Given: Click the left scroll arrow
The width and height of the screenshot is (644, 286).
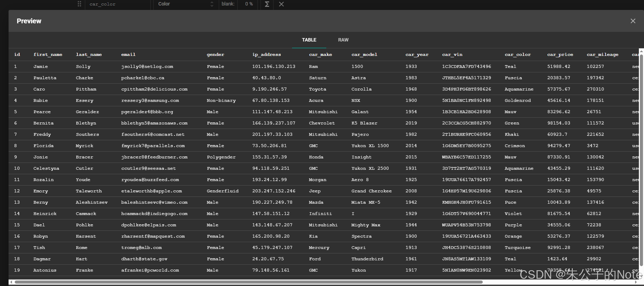Looking at the screenshot, I should pos(11,282).
